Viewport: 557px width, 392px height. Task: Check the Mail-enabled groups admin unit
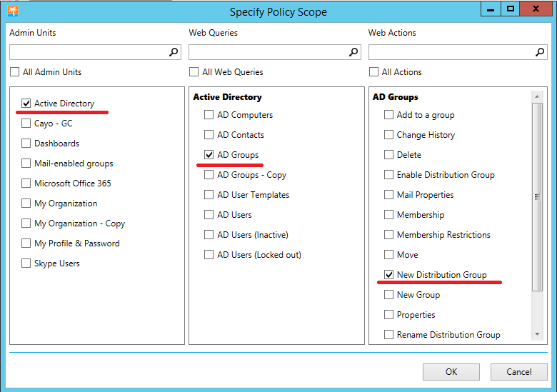tap(26, 164)
